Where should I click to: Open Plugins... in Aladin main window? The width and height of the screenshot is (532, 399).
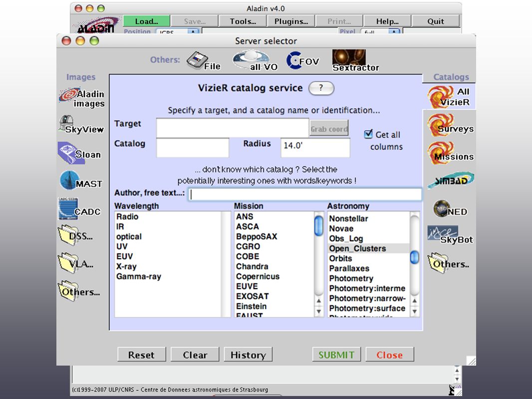pyautogui.click(x=291, y=21)
